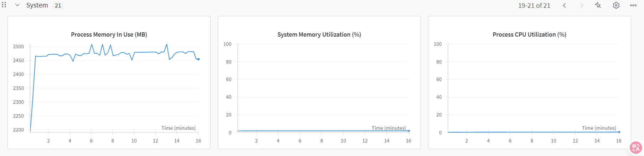Viewport: 644px width, 156px height.
Task: Go to next page of panels
Action: (x=582, y=5)
